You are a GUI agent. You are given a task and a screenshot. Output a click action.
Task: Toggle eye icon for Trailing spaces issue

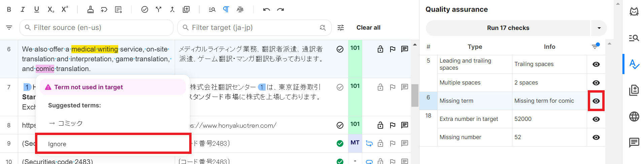pos(596,64)
